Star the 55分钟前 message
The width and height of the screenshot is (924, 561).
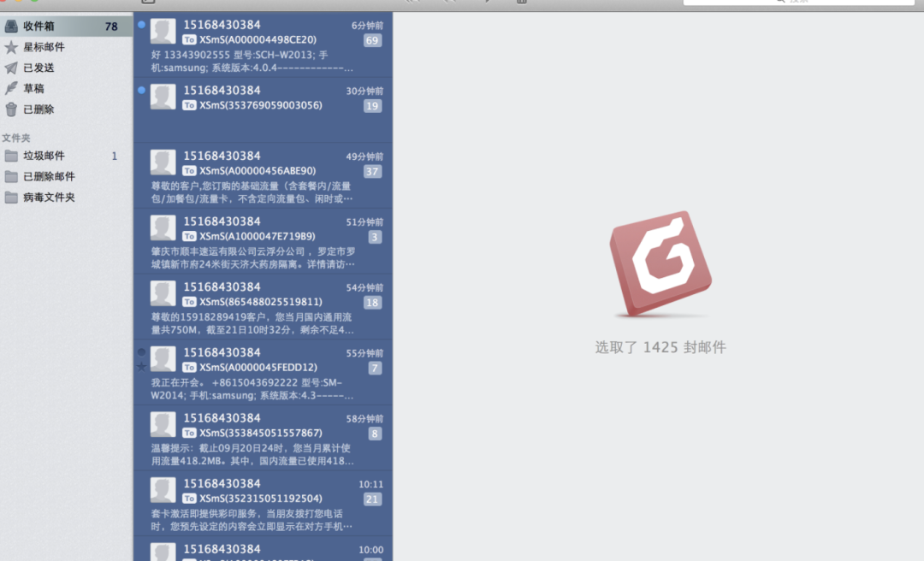pos(141,367)
